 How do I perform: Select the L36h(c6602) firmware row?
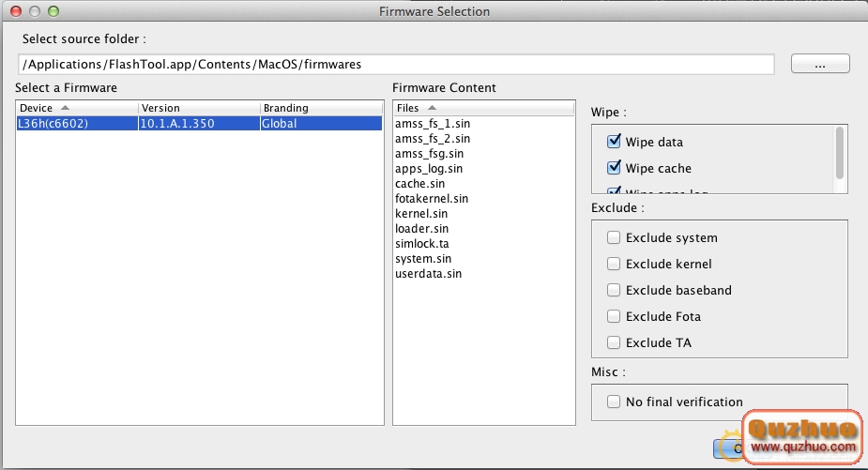click(x=199, y=123)
